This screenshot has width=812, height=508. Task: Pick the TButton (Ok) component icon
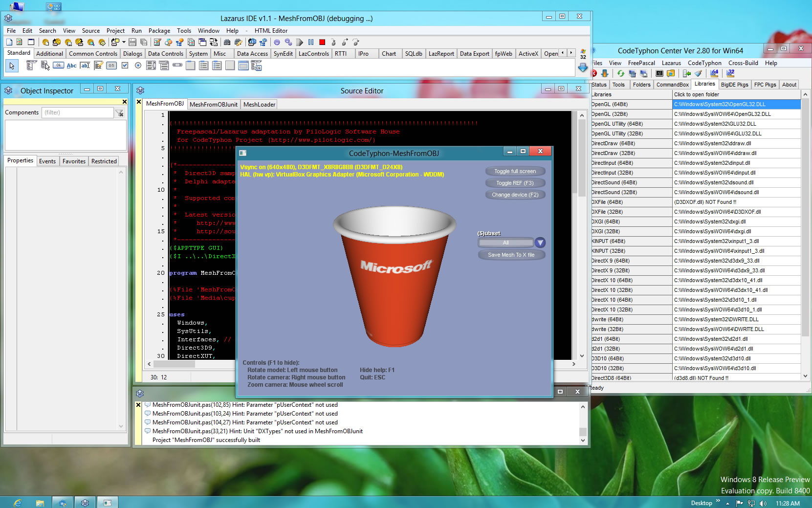(x=59, y=66)
